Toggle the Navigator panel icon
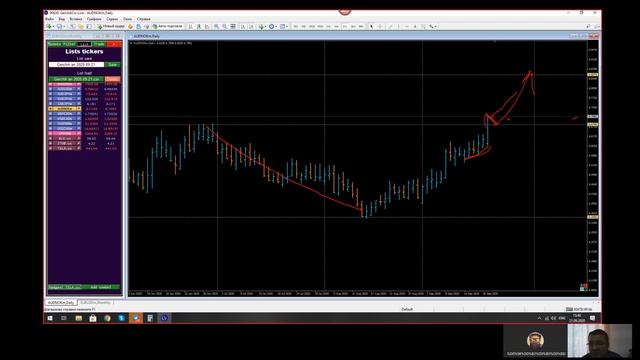Image resolution: width=640 pixels, height=360 pixels. tap(89, 27)
